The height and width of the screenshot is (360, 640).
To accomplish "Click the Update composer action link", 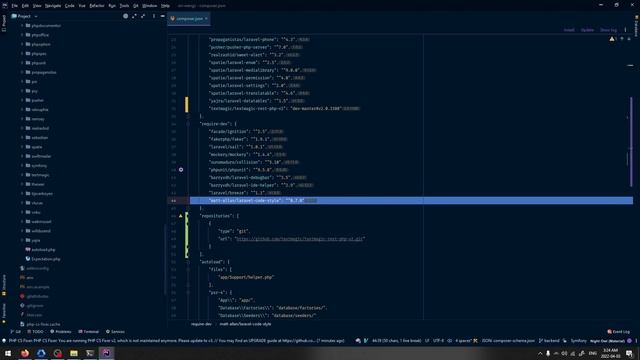I will point(587,30).
